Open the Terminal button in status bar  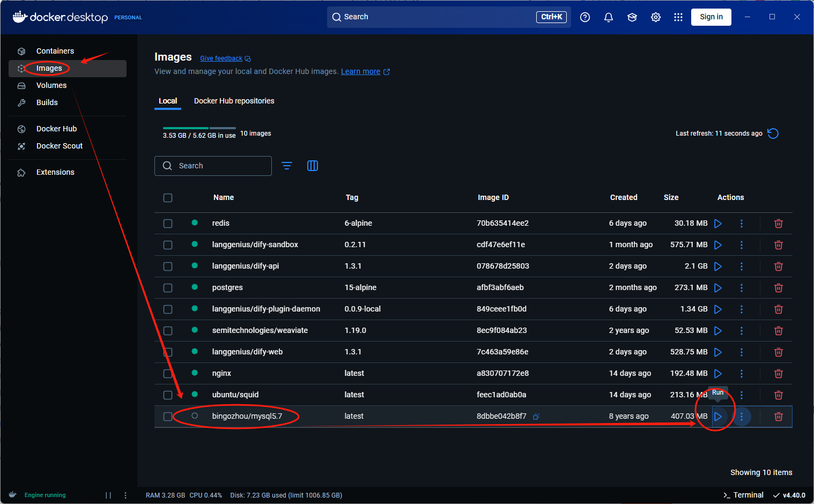pyautogui.click(x=743, y=495)
